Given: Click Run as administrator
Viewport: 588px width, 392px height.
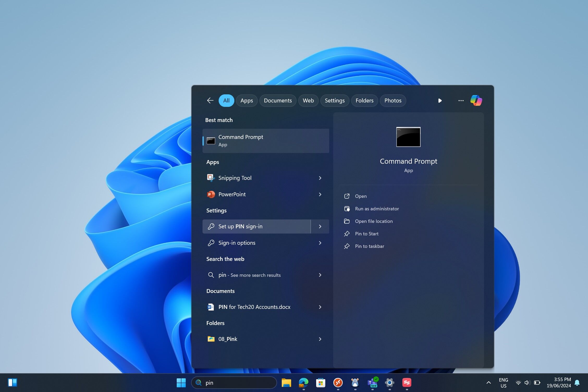Looking at the screenshot, I should pos(377,209).
